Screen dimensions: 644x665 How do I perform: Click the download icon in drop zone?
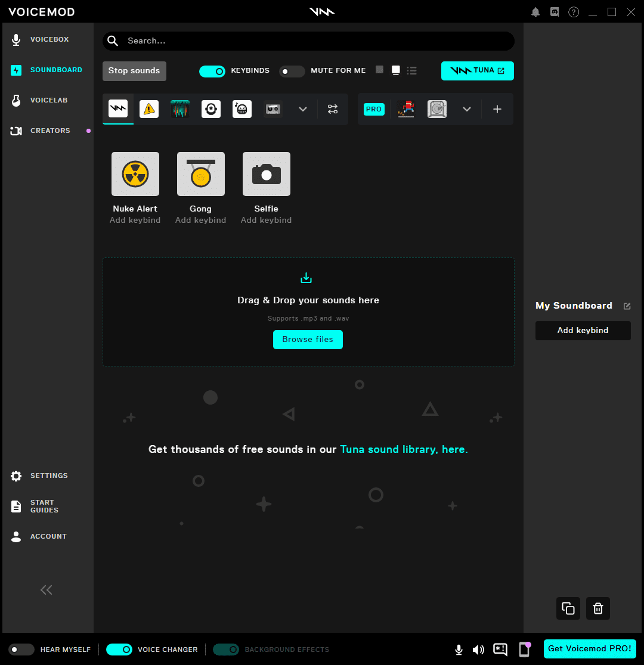tap(306, 278)
